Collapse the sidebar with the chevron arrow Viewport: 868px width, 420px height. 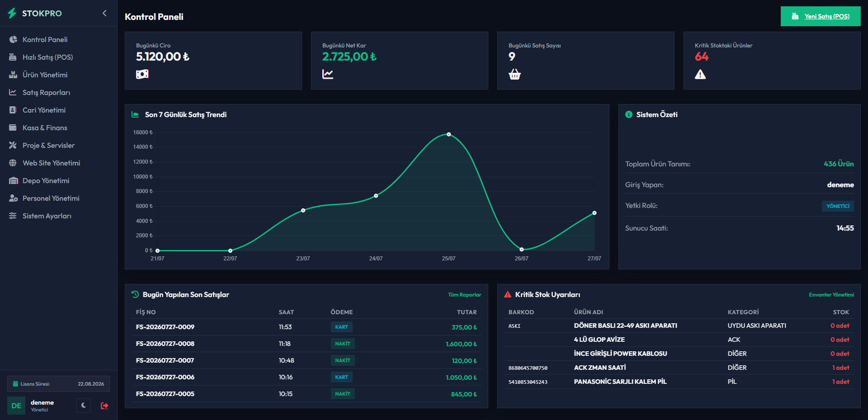104,13
